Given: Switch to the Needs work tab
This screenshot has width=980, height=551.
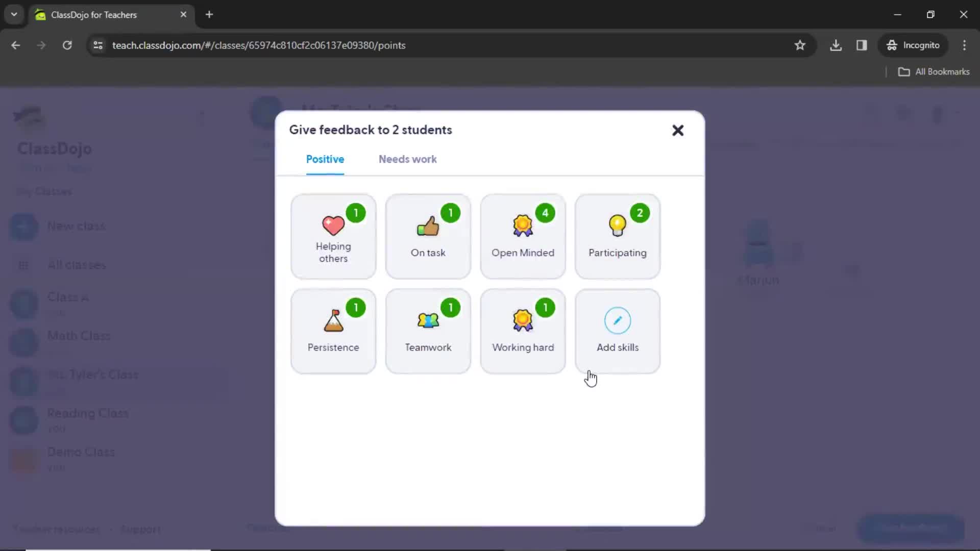Looking at the screenshot, I should click(x=407, y=159).
